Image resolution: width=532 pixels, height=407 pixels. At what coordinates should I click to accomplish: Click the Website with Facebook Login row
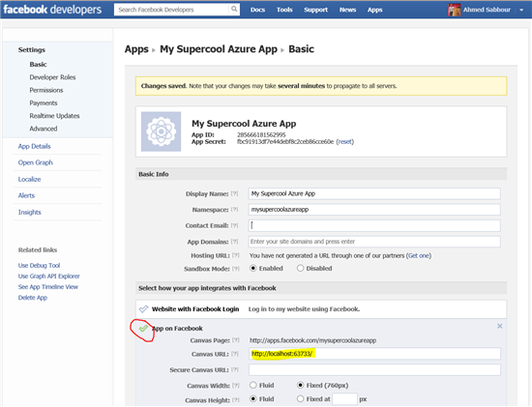[x=321, y=309]
